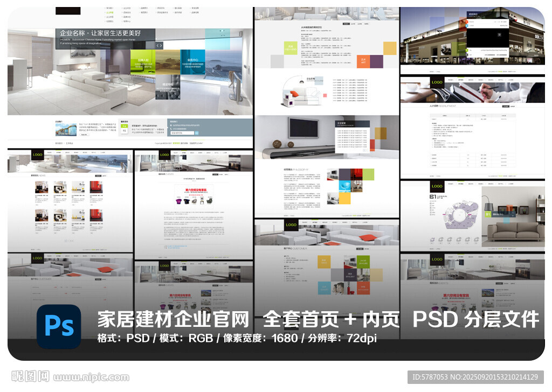Click the text '全套首页 + 内页'
Viewport: 552px width, 392px height.
click(331, 319)
